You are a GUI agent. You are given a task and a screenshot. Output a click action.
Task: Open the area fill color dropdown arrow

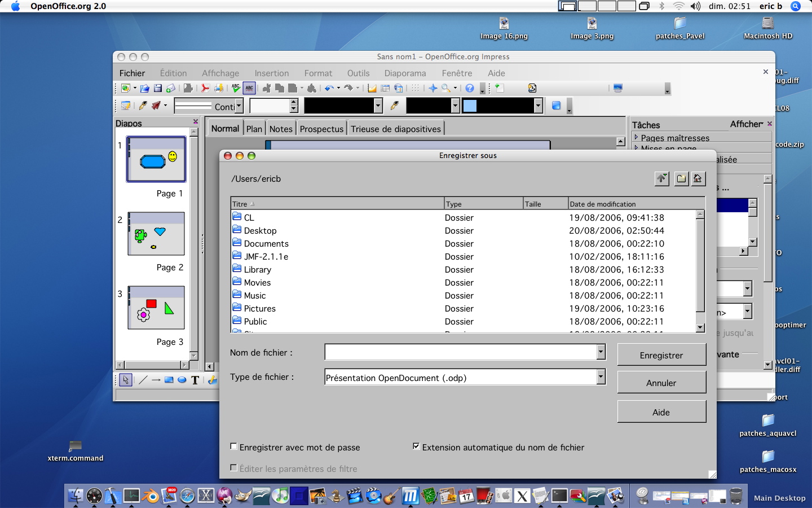539,106
